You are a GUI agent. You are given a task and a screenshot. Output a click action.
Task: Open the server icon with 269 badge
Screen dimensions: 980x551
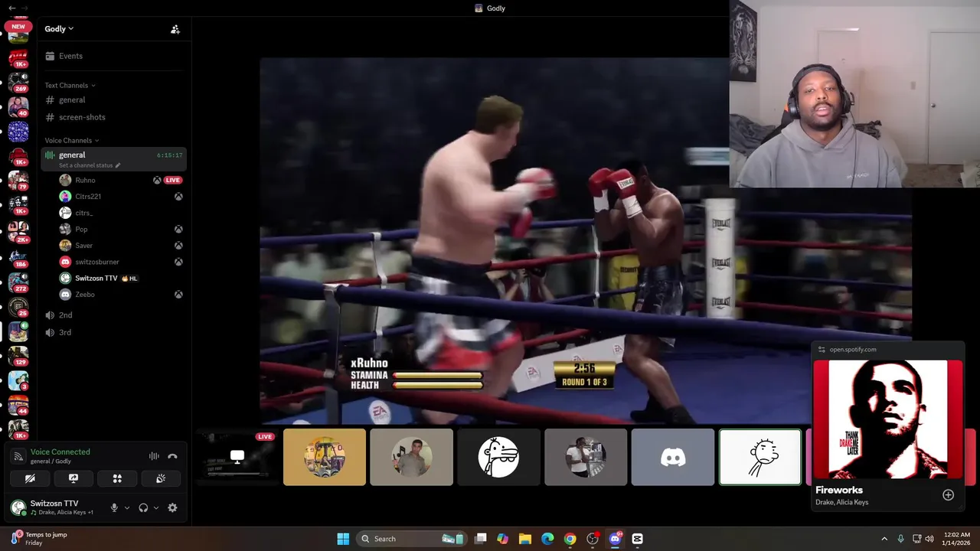click(18, 82)
